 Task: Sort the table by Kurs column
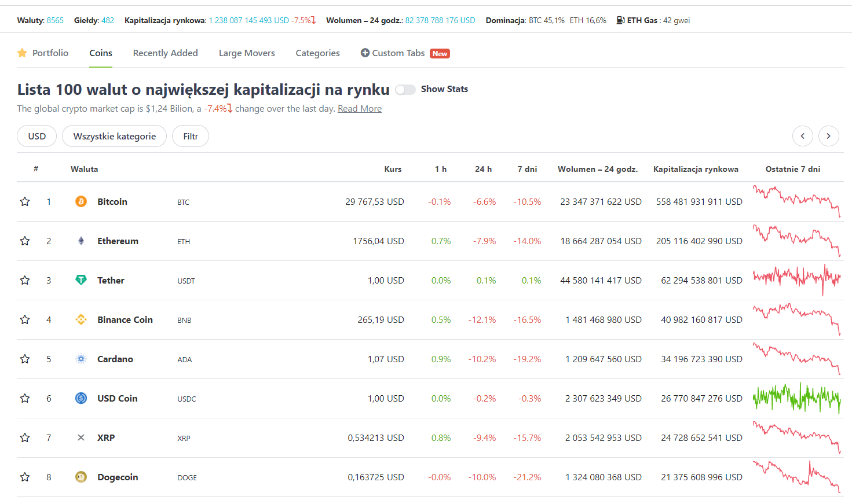point(393,169)
